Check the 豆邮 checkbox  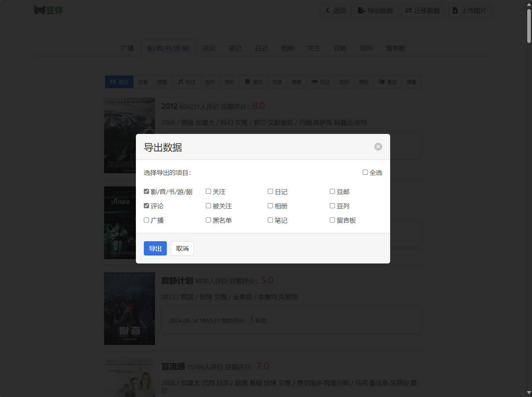[332, 192]
